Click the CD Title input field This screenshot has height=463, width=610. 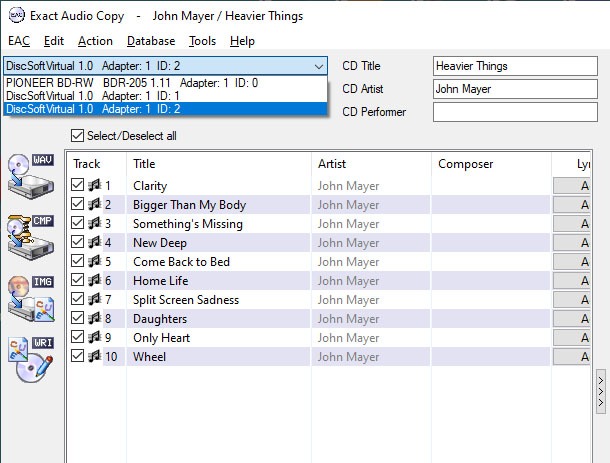(x=515, y=66)
